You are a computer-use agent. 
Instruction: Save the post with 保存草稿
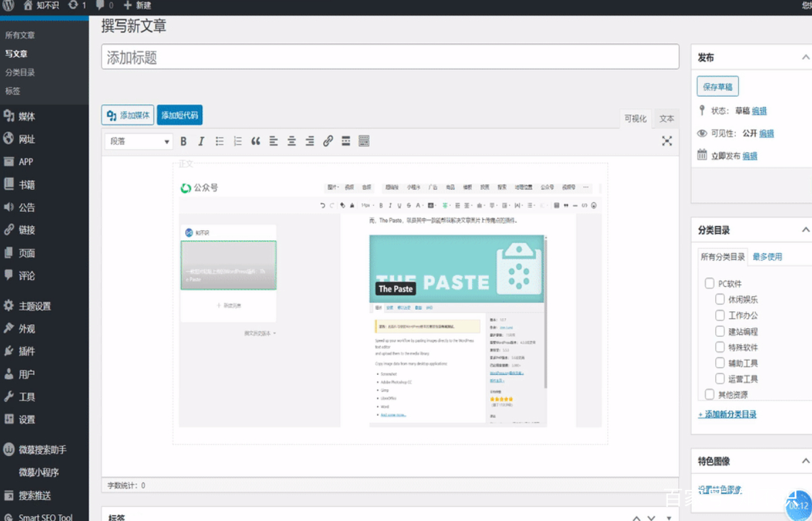tap(718, 87)
